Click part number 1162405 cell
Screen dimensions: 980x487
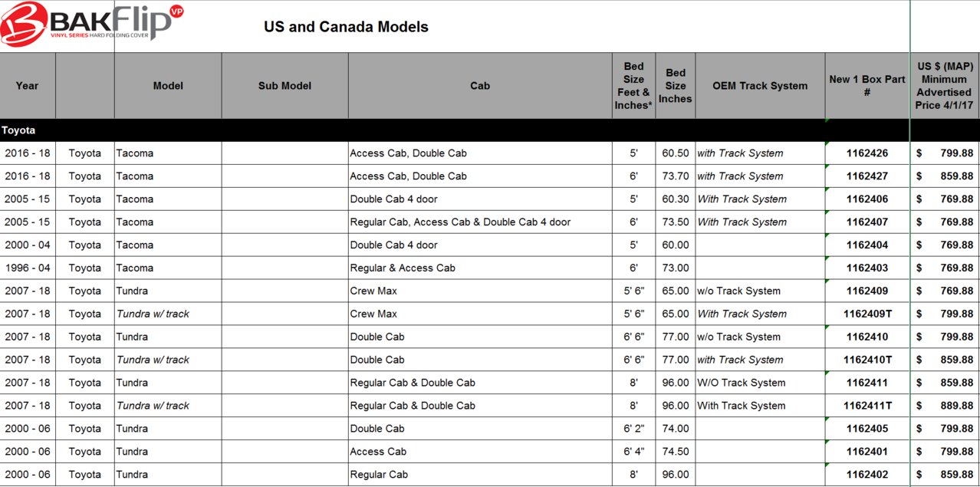(x=867, y=429)
